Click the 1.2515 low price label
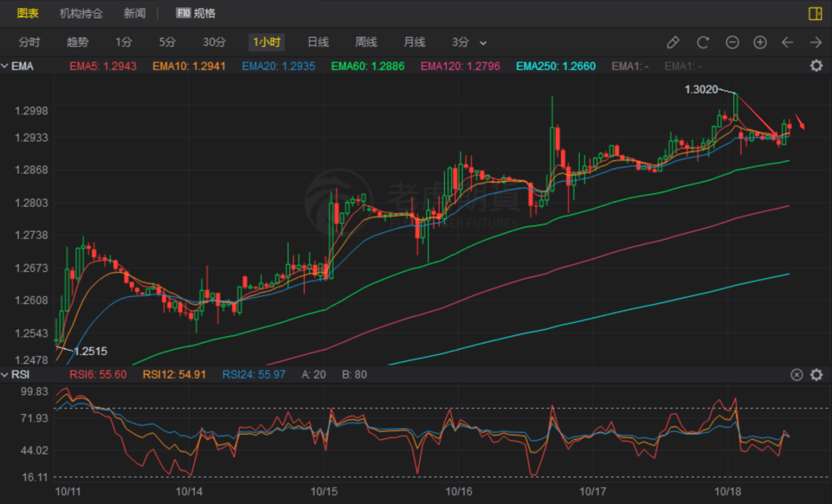The image size is (832, 504). [91, 352]
